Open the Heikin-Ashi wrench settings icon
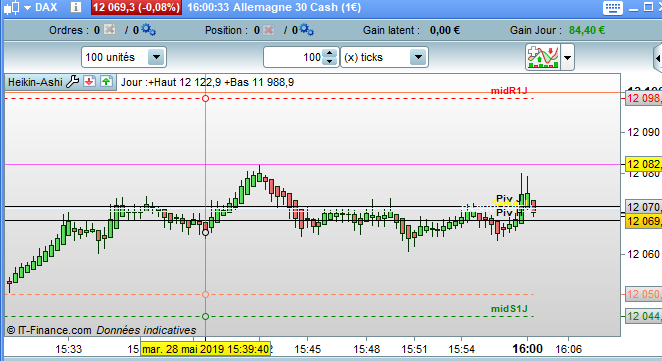This screenshot has height=361, width=662. [x=73, y=81]
